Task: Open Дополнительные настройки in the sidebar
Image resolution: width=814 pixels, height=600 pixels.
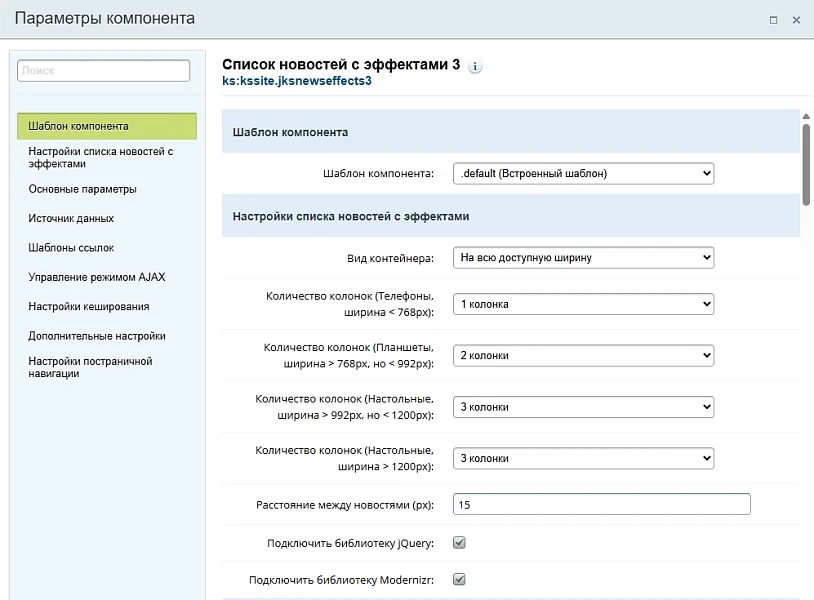Action: pyautogui.click(x=97, y=336)
